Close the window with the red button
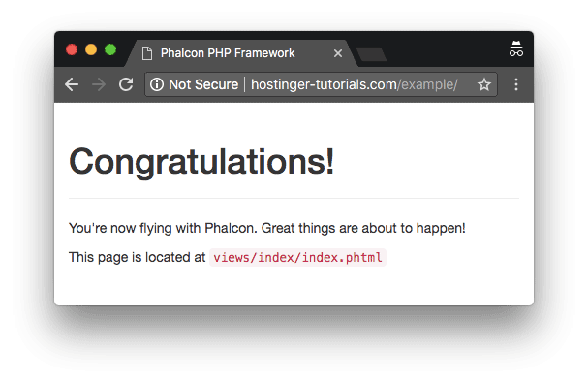This screenshot has width=588, height=383. point(72,49)
